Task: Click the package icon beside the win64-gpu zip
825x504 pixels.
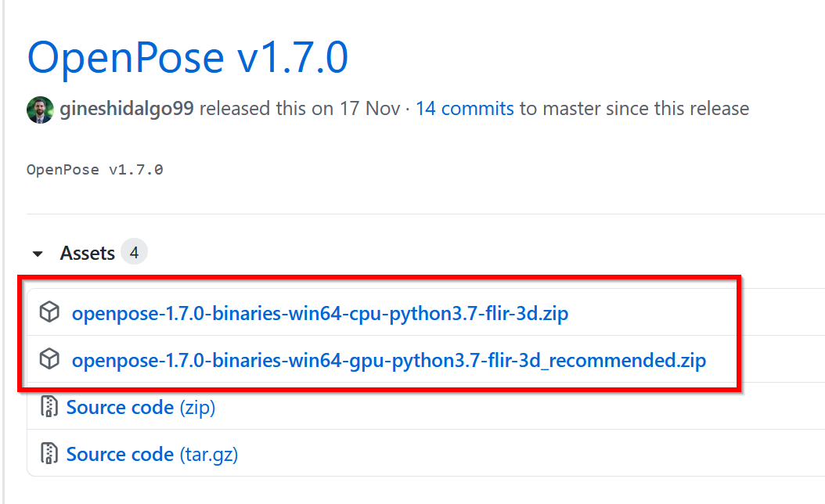Action: 49,358
